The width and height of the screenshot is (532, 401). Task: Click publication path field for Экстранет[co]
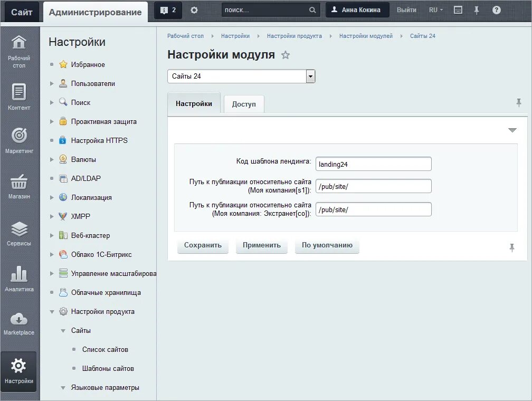[374, 209]
